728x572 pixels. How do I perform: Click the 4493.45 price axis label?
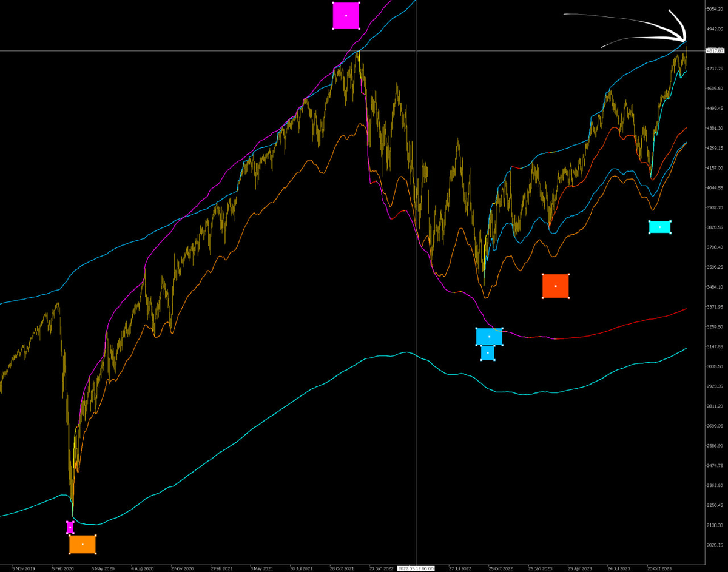point(716,108)
